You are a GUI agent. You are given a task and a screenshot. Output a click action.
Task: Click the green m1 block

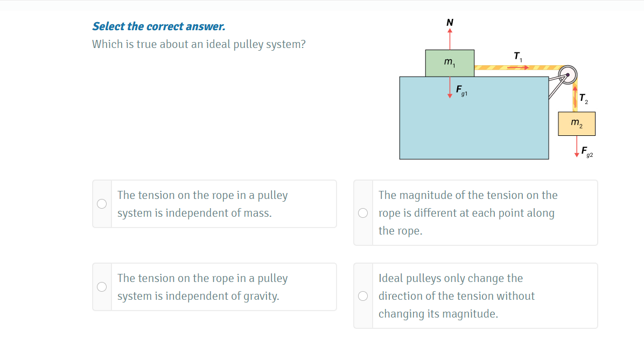[450, 63]
